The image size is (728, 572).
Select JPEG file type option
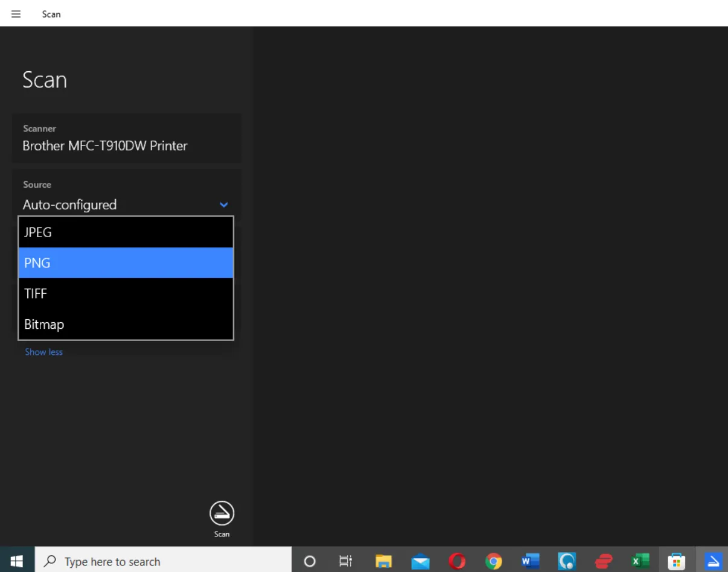pos(126,232)
